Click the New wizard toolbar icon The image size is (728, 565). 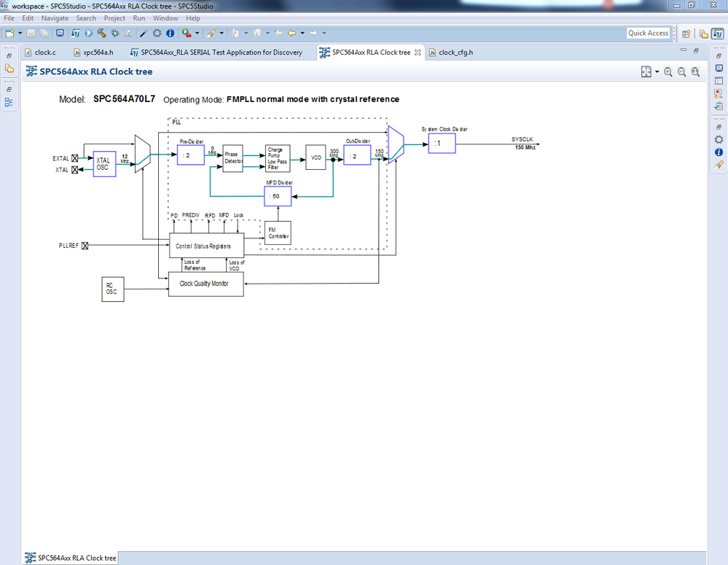(x=9, y=33)
